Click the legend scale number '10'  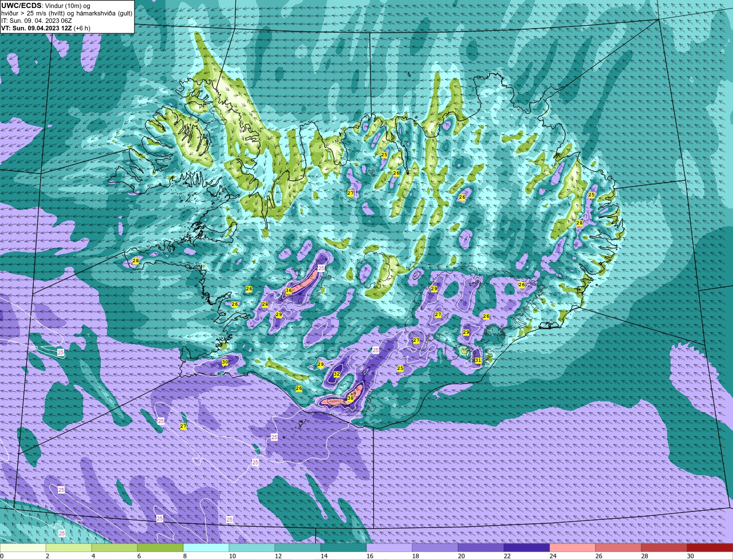[232, 556]
